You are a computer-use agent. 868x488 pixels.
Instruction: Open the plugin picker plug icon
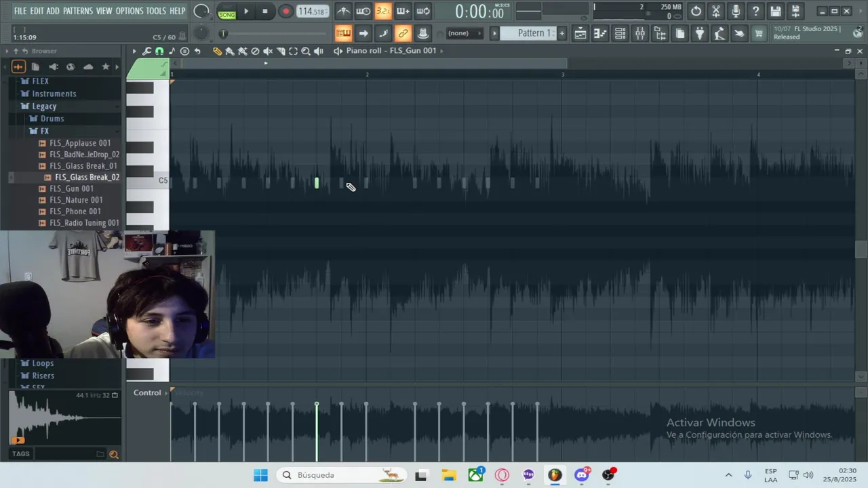click(700, 33)
